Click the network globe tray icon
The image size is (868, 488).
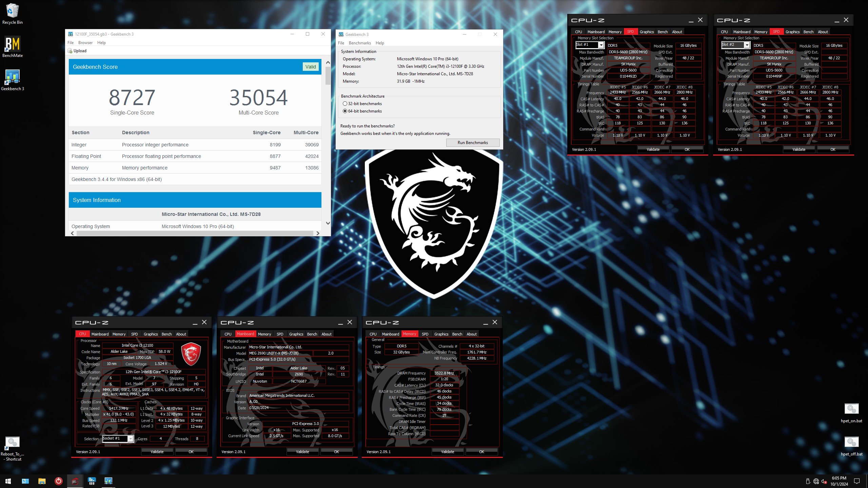tap(816, 481)
